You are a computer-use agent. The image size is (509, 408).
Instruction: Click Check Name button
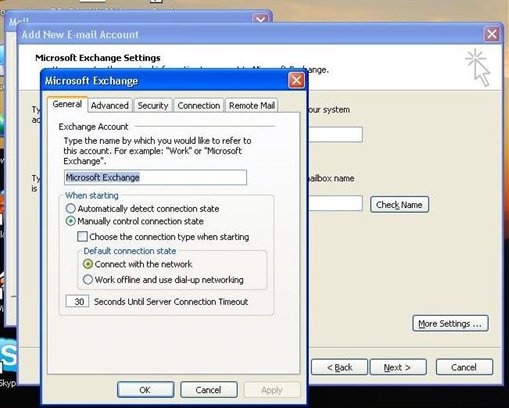399,205
